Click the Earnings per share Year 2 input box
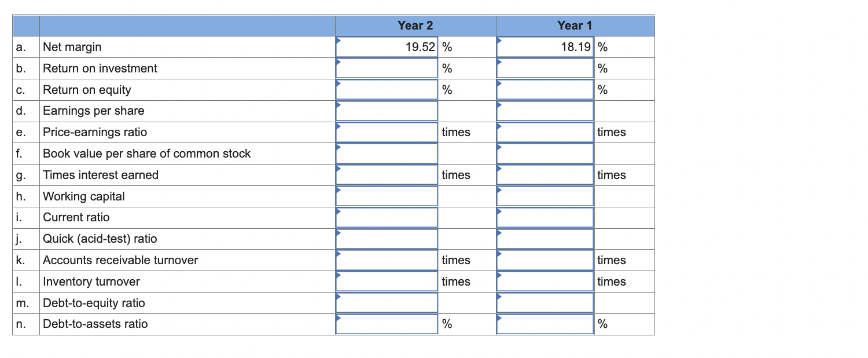The height and width of the screenshot is (358, 868). (387, 111)
